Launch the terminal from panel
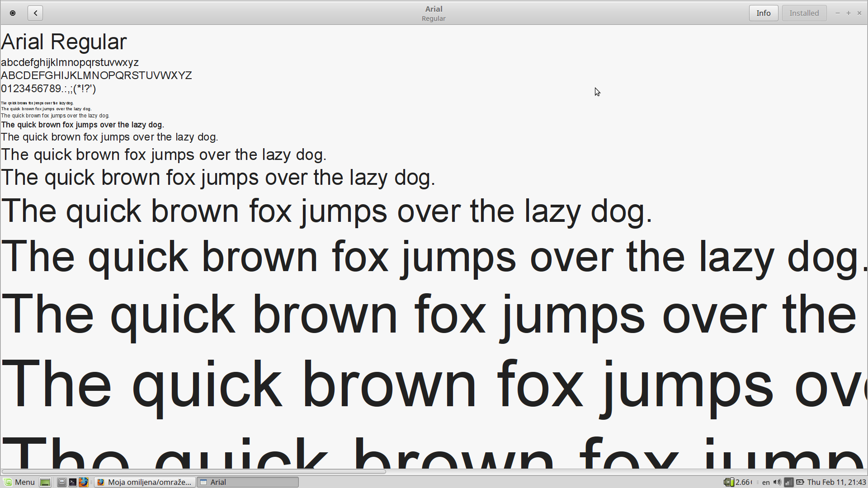The width and height of the screenshot is (868, 488). click(72, 482)
